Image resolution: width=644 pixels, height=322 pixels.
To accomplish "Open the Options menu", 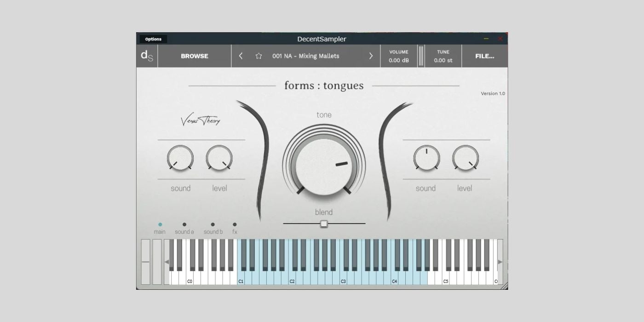I will pyautogui.click(x=153, y=39).
